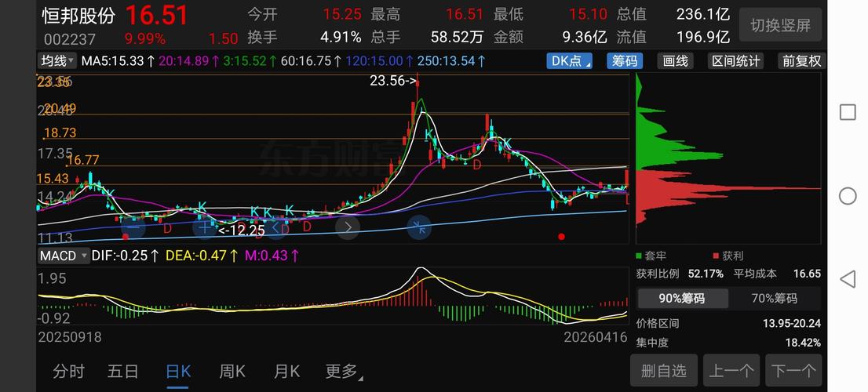The image size is (868, 392).
Task: Tap the 流值 196.9亿 value
Action: tap(703, 37)
